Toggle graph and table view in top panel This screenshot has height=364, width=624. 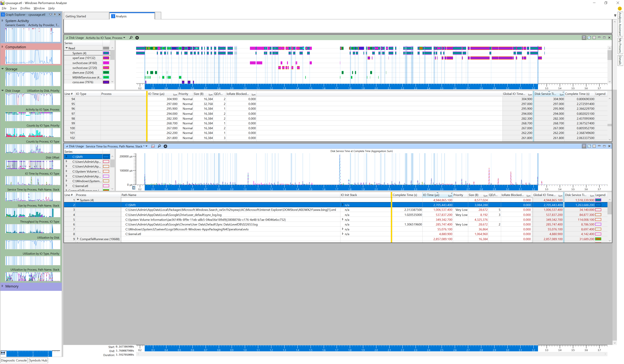click(584, 38)
